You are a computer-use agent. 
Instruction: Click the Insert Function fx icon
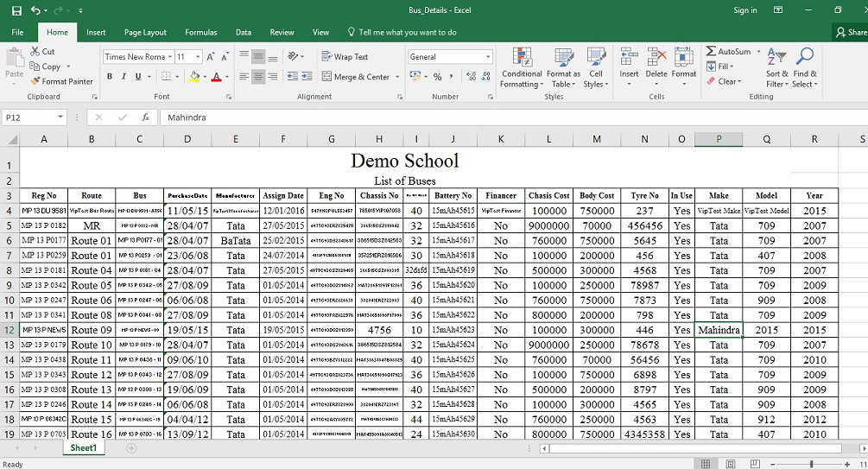(145, 117)
